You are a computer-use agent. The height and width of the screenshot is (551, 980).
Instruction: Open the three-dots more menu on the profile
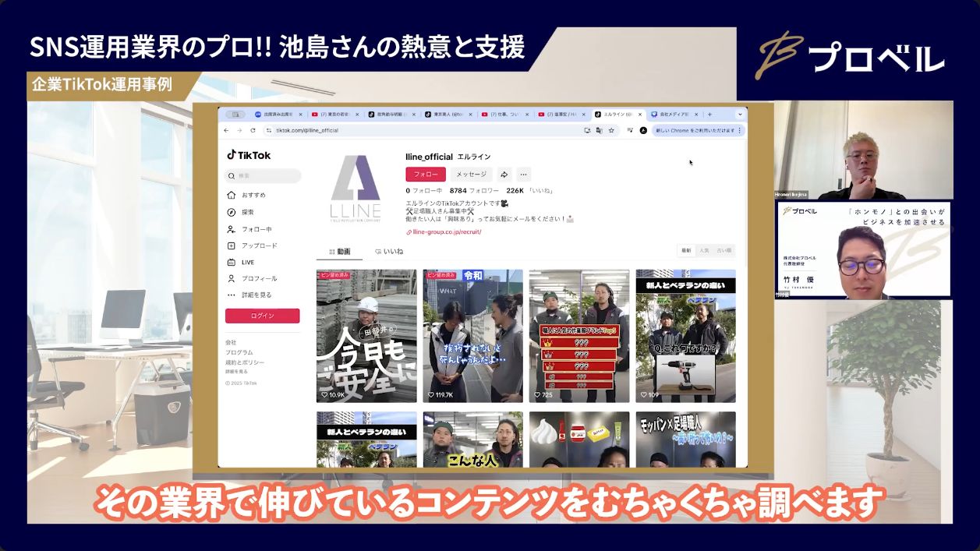[x=524, y=175]
